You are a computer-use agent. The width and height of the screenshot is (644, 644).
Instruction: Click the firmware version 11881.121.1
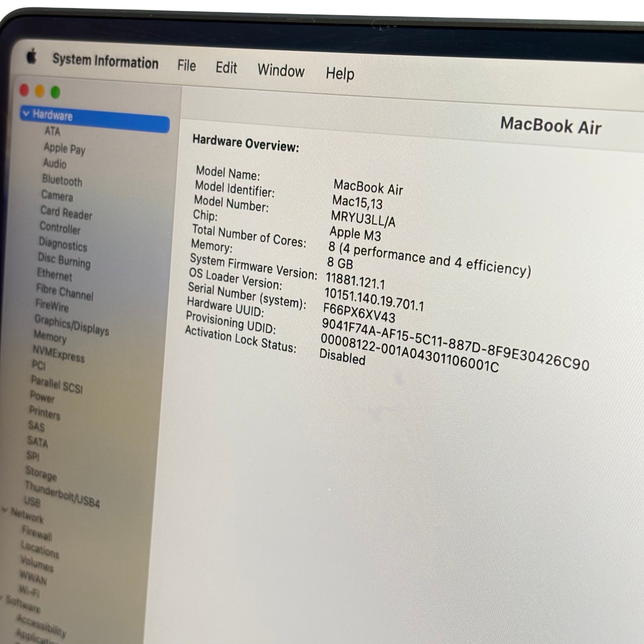pyautogui.click(x=355, y=281)
